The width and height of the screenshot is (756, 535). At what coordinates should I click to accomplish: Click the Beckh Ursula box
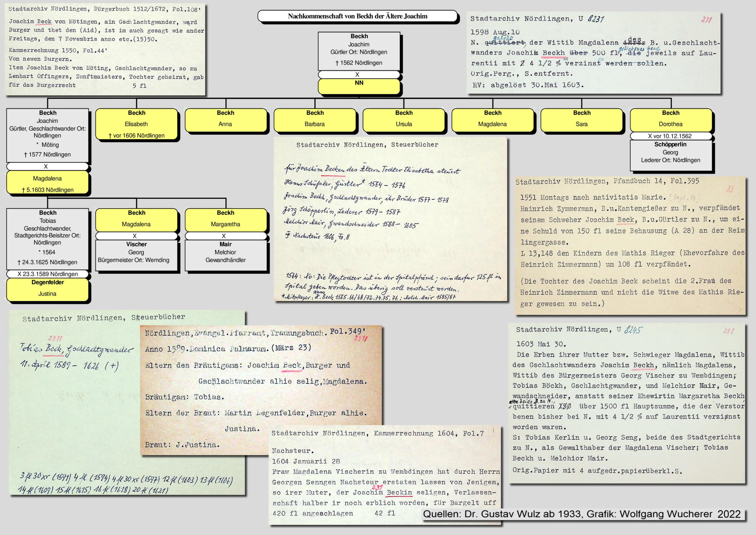tap(404, 120)
